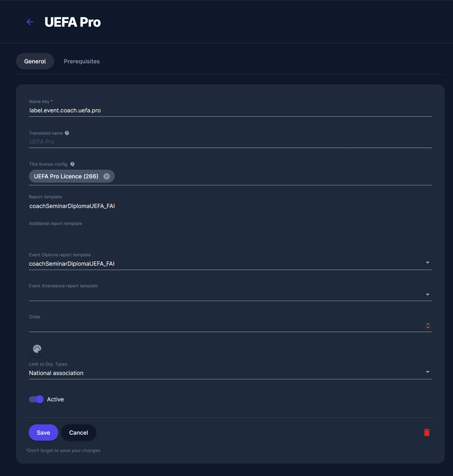Click the Name Key input field
453x476 pixels.
tap(230, 110)
